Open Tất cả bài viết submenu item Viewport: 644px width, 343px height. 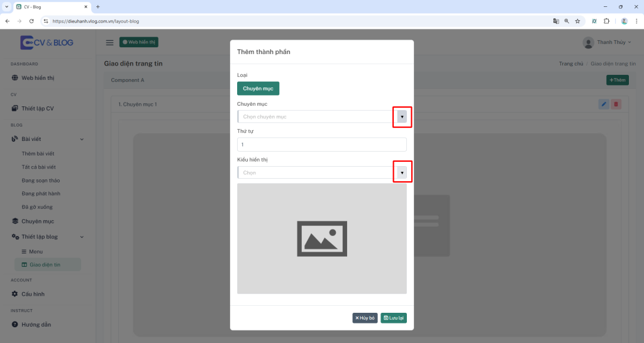click(38, 167)
